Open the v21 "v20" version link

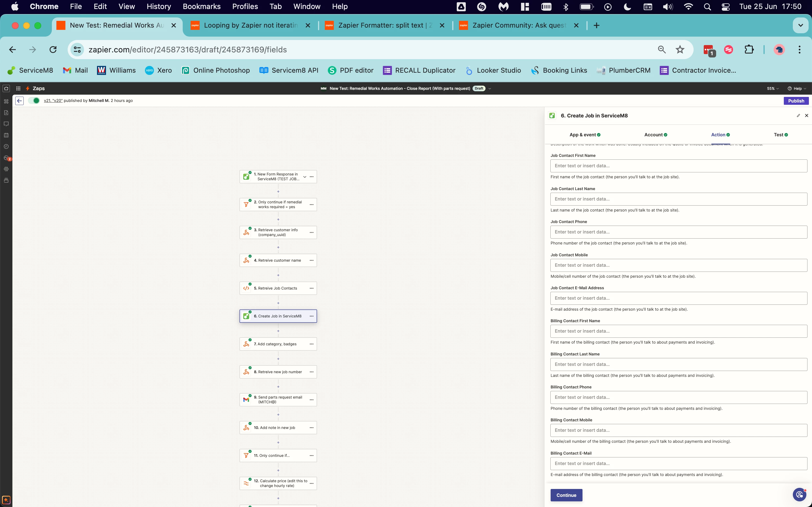(53, 101)
